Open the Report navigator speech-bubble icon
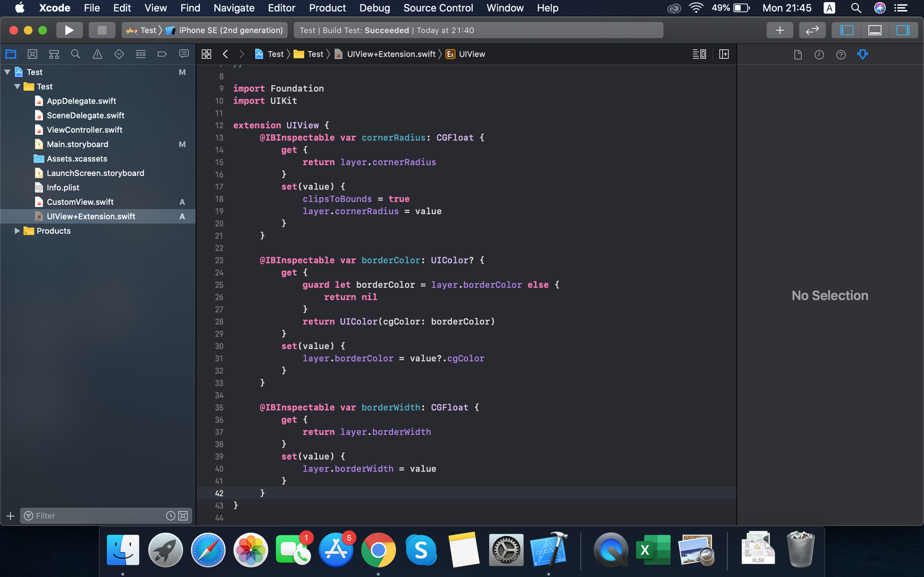The image size is (924, 577). (x=184, y=54)
